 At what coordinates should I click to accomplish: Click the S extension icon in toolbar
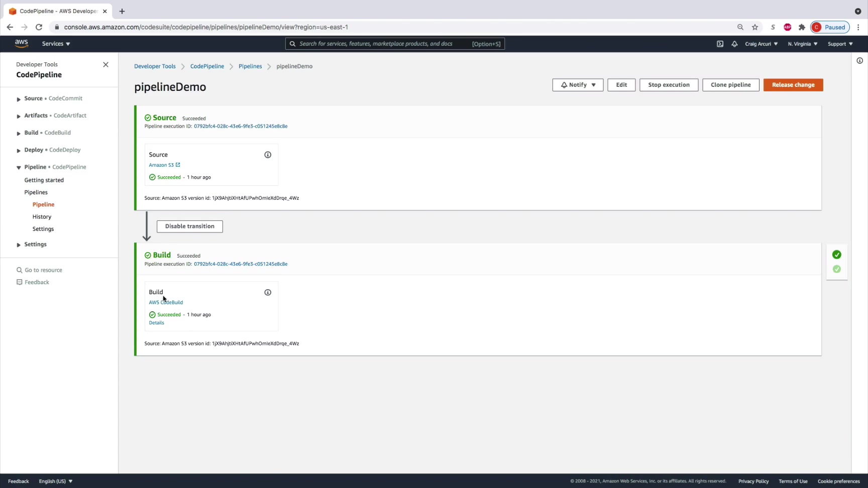(x=773, y=27)
